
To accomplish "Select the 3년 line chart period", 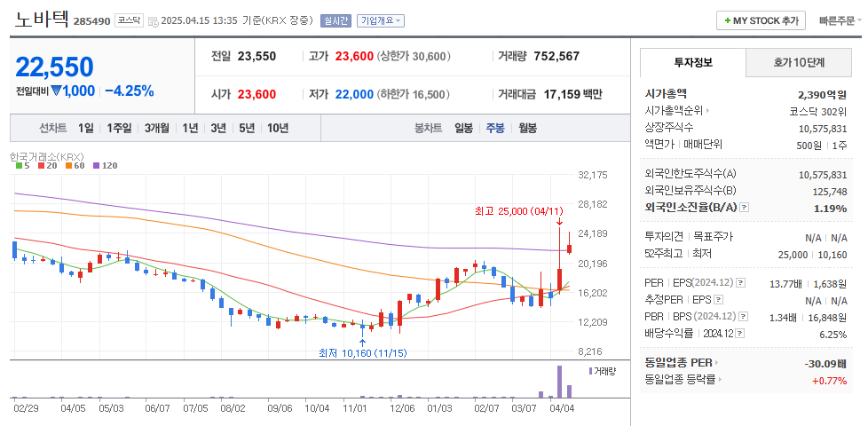I will coord(218,129).
